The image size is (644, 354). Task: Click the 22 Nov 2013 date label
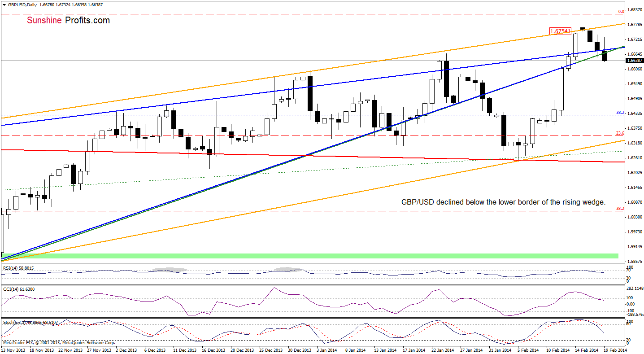point(71,350)
